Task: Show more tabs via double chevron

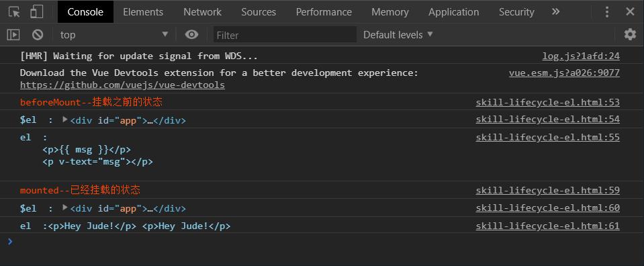Action: [x=556, y=12]
